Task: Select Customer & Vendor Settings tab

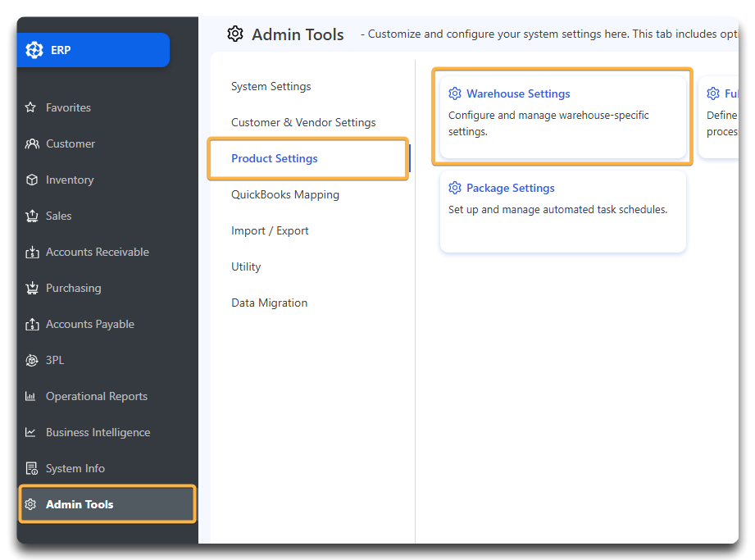Action: click(303, 122)
